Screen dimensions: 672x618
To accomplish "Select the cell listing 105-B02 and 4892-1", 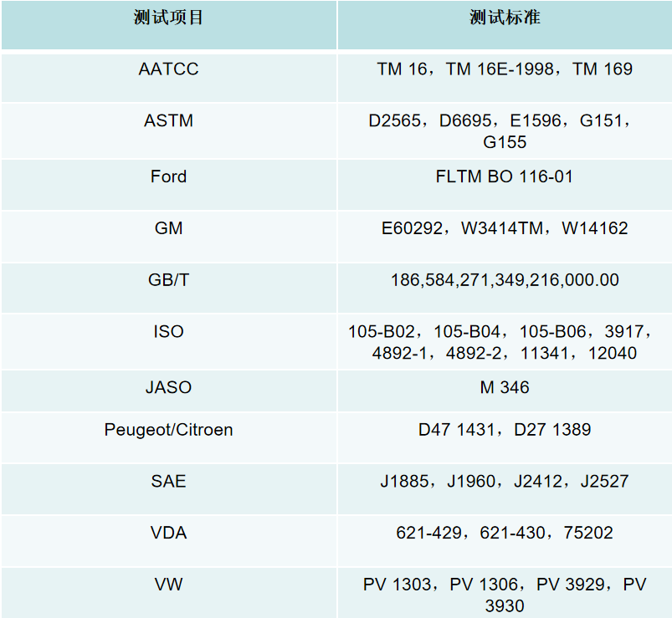I will (505, 342).
